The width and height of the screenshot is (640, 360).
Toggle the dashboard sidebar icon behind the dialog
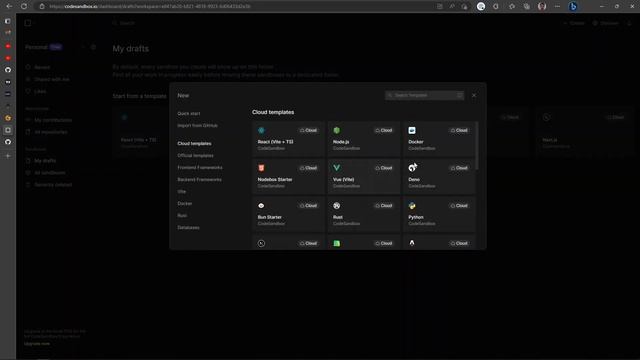coord(28,23)
